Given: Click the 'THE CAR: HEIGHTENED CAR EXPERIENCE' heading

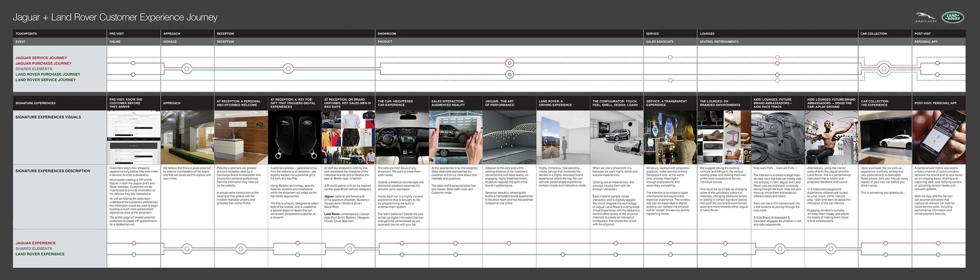Looking at the screenshot, I should [x=396, y=103].
